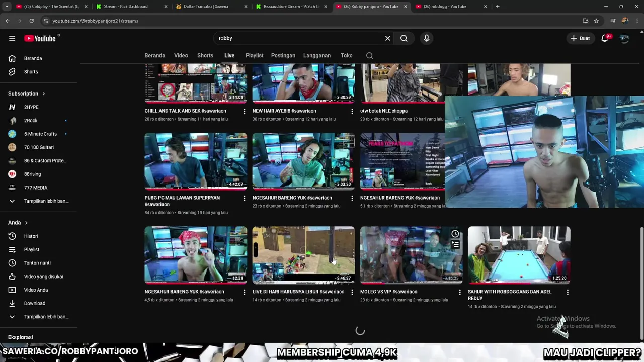Viewport: 644px width, 362px height.
Task: Open MOLEG VS VIP #saweriaon title
Action: pyautogui.click(x=388, y=292)
